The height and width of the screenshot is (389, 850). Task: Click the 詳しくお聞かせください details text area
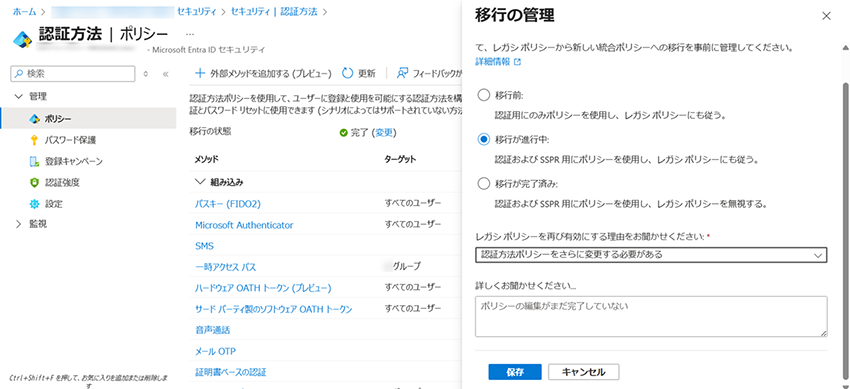pos(651,316)
